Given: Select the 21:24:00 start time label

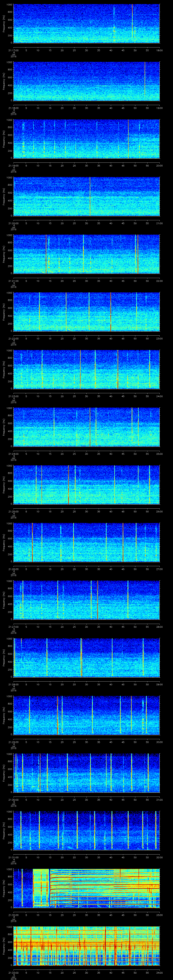Looking at the screenshot, I should pyautogui.click(x=13, y=454).
